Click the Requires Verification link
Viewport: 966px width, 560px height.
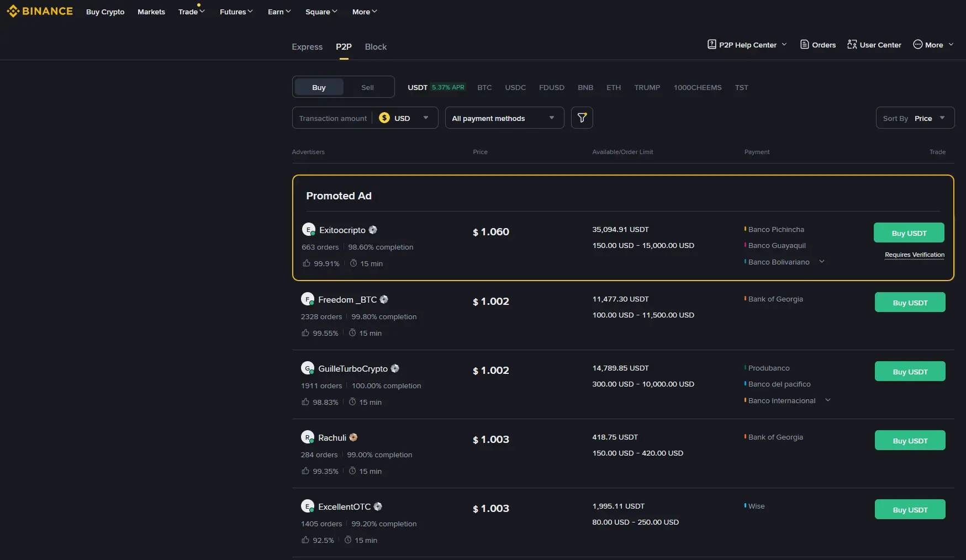point(915,255)
